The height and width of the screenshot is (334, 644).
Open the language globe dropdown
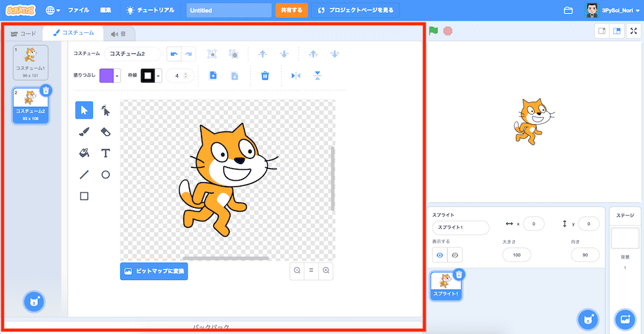[x=53, y=10]
